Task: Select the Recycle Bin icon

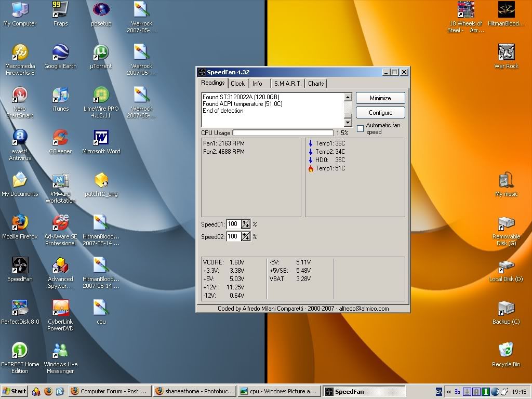Action: tap(506, 350)
